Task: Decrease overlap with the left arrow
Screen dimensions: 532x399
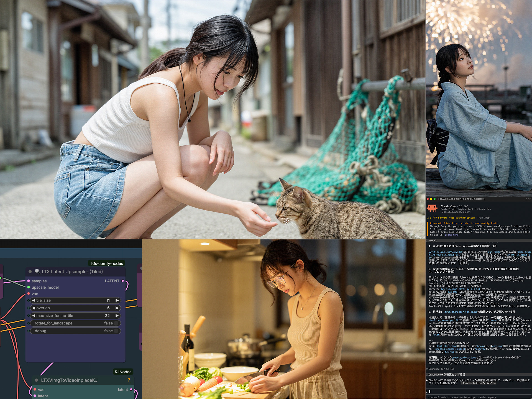Action: [x=34, y=308]
